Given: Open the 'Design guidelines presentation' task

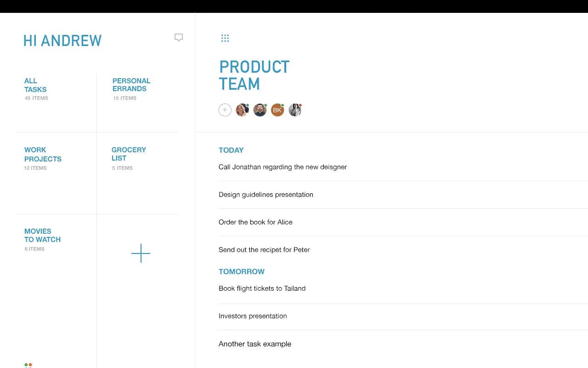Looking at the screenshot, I should click(266, 195).
